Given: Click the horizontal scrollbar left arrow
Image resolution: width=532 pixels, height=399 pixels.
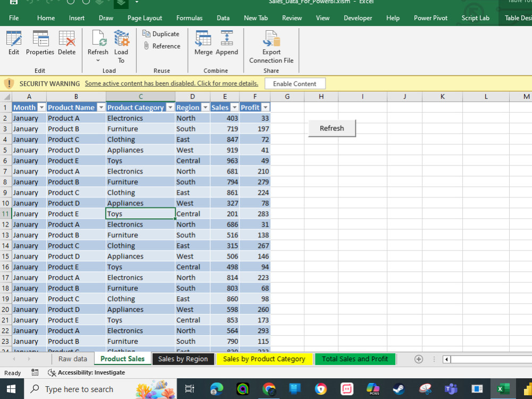Looking at the screenshot, I should (446, 359).
